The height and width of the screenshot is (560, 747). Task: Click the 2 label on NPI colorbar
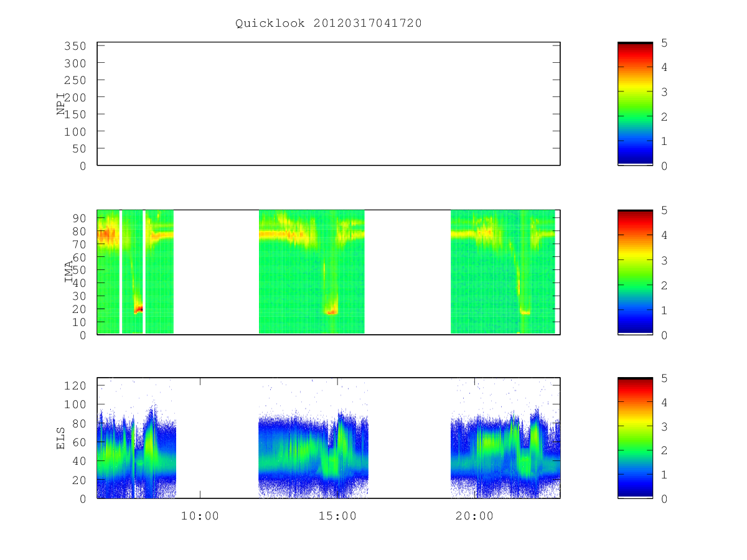[664, 116]
